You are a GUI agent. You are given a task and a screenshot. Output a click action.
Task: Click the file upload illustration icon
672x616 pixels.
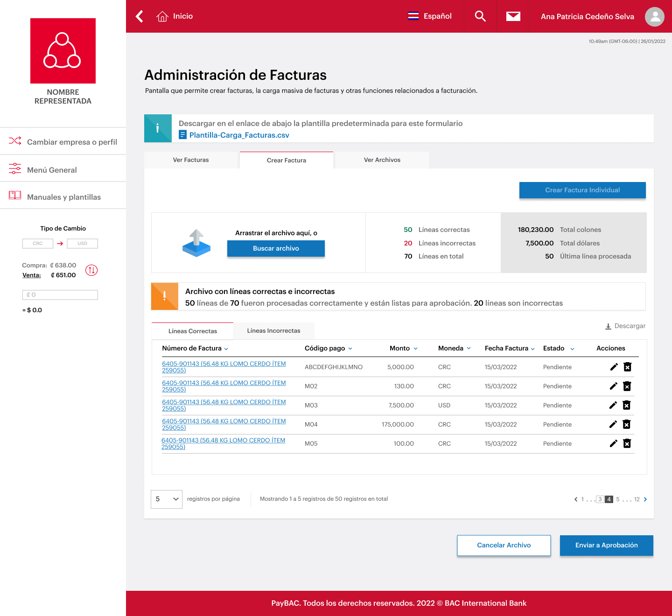(196, 243)
